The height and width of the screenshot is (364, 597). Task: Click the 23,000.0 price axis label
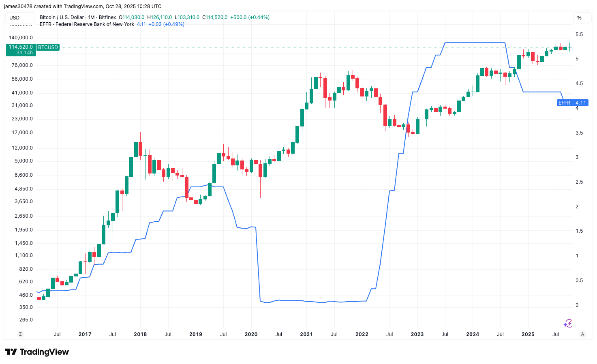pyautogui.click(x=22, y=119)
